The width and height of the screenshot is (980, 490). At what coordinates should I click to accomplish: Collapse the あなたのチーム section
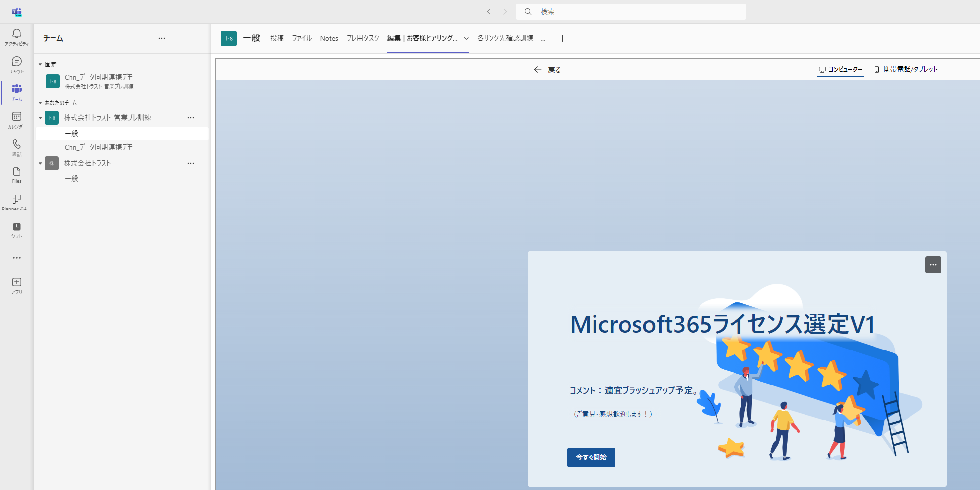tap(40, 103)
